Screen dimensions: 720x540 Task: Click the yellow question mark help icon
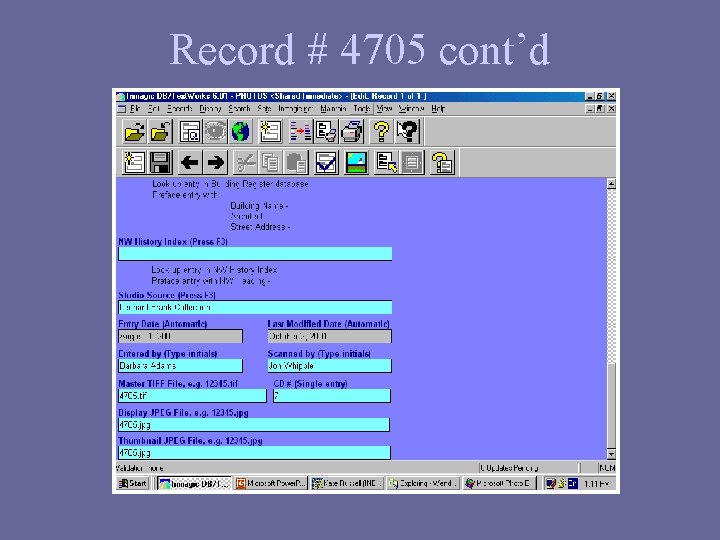point(381,132)
